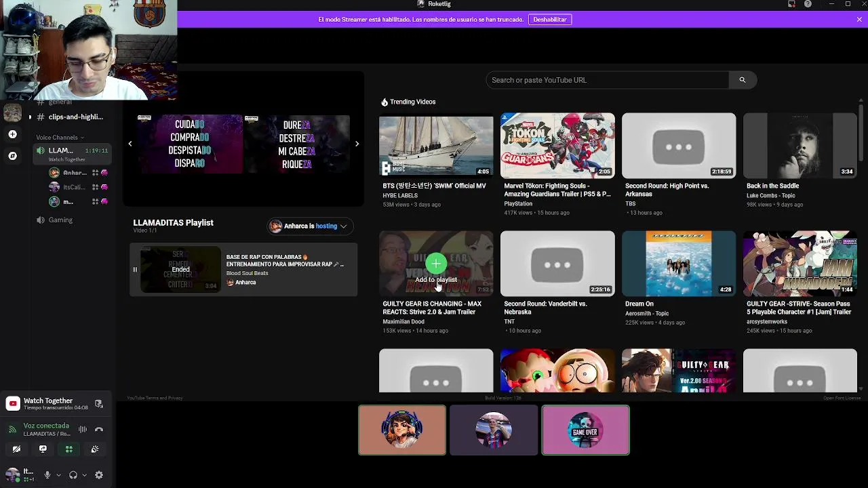Open Guilty Gear Strive Season Pass 5 thumbnail

point(800,263)
